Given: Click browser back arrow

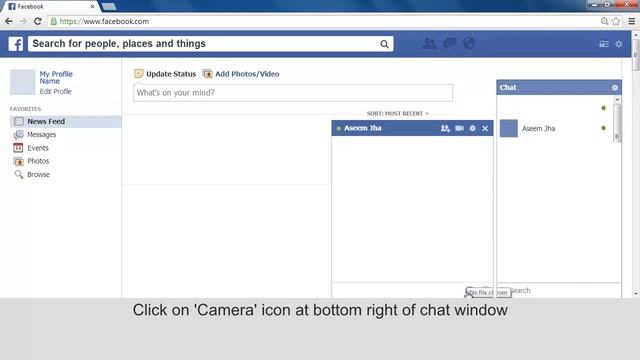Looking at the screenshot, I should click(x=9, y=21).
